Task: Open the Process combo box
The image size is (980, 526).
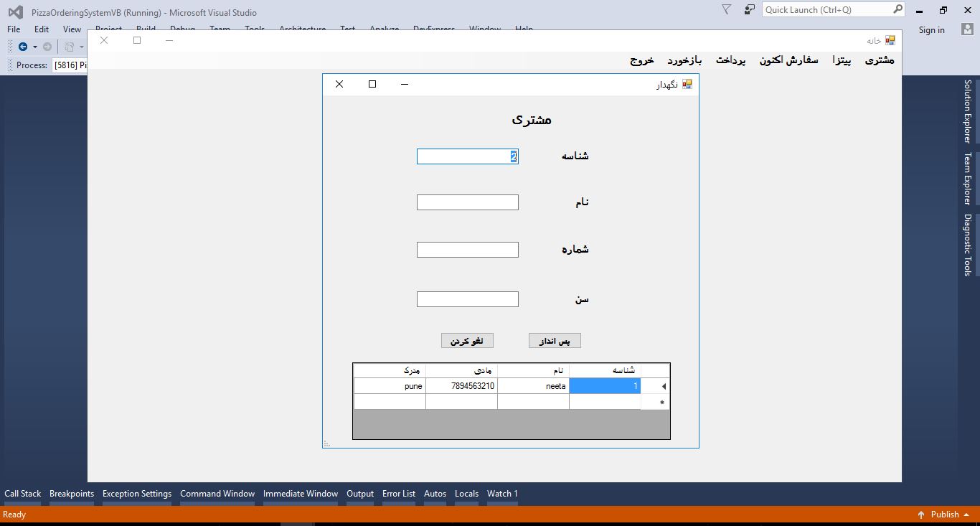Action: click(x=71, y=65)
